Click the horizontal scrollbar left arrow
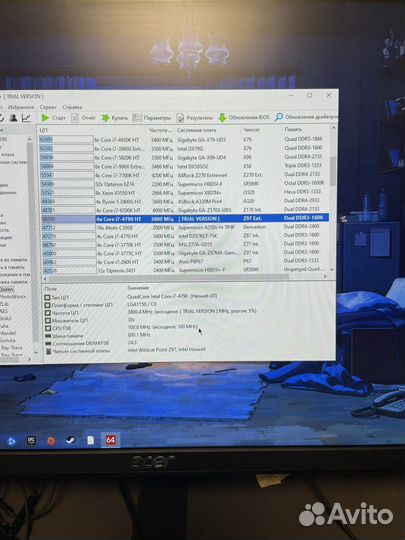Screen dimensions: 405x540 [45, 278]
